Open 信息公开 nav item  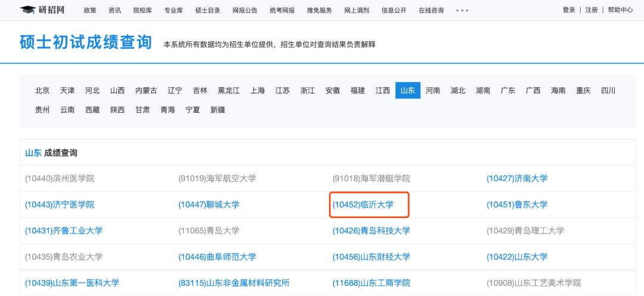tap(394, 10)
